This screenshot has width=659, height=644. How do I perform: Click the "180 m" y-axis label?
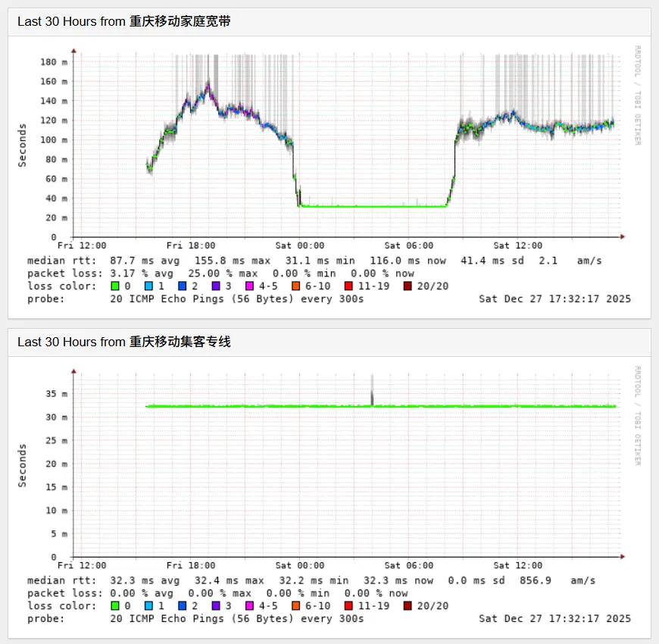pos(54,62)
